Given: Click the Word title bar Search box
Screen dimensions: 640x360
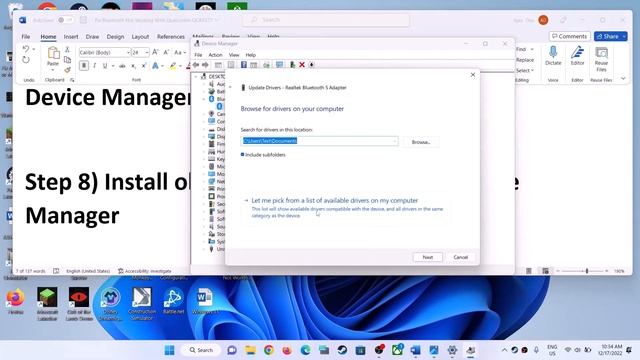Looking at the screenshot, I should point(326,20).
